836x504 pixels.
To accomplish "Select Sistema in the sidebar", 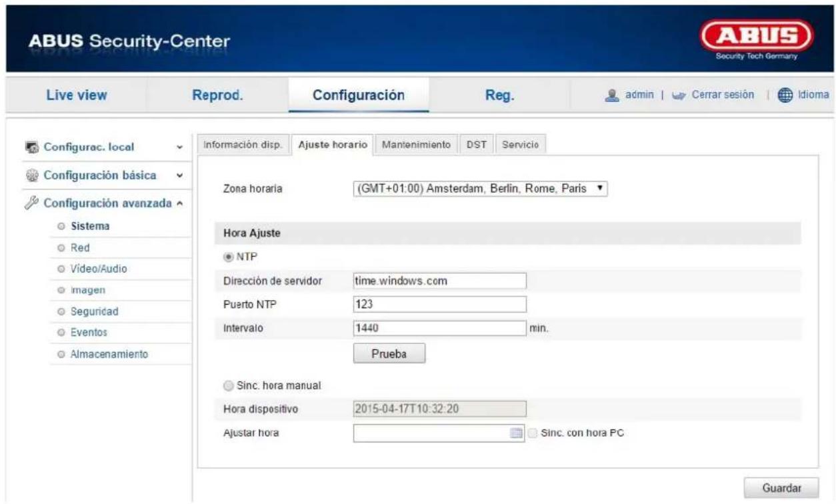I will [x=91, y=226].
